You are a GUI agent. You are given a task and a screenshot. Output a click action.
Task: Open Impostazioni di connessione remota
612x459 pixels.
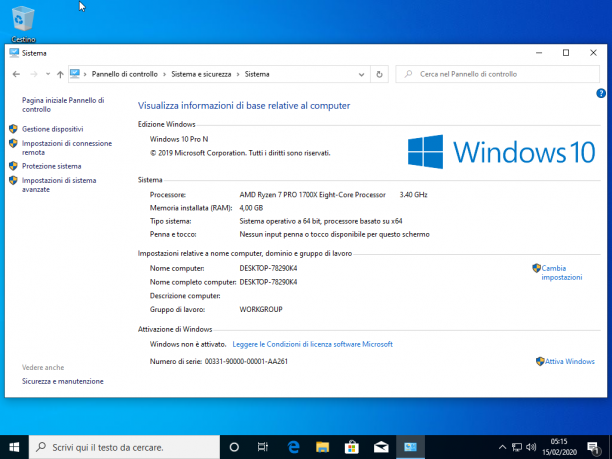click(x=67, y=148)
